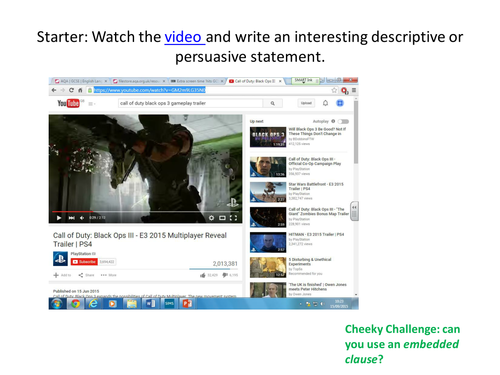
Task: Open the SMART Ink toolbar dropdown
Action: 303,80
